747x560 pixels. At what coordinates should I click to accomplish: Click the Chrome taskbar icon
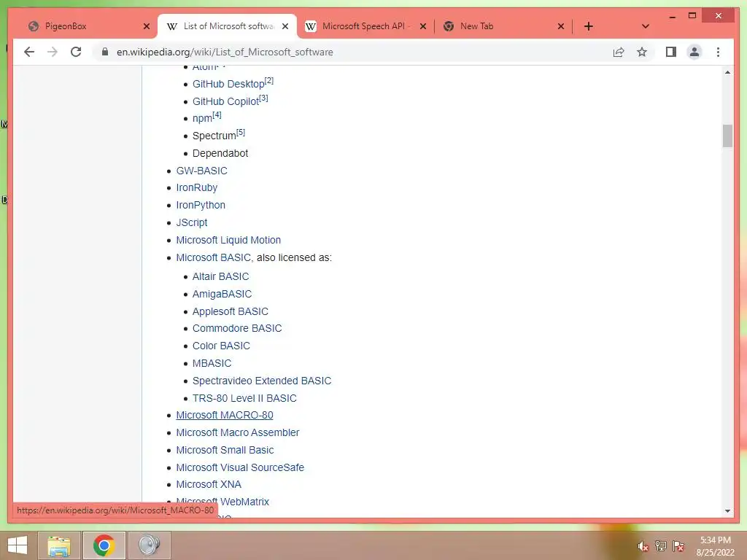104,545
